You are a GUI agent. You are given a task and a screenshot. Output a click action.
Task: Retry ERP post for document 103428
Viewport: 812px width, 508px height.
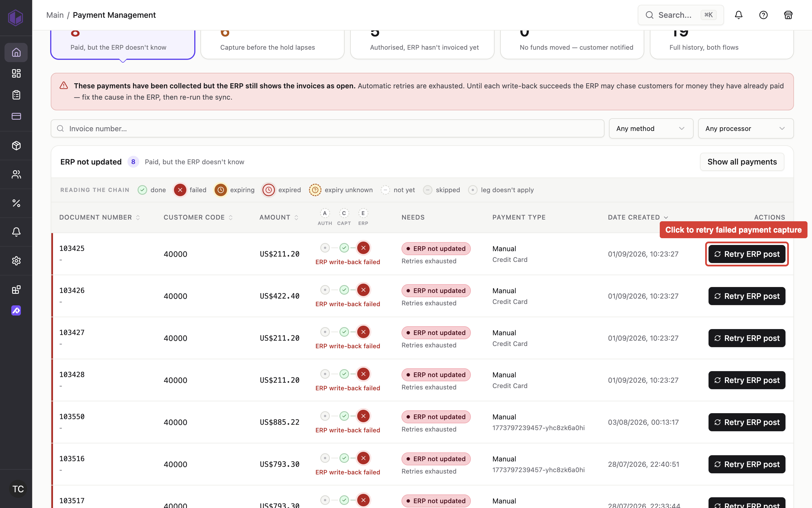[747, 380]
